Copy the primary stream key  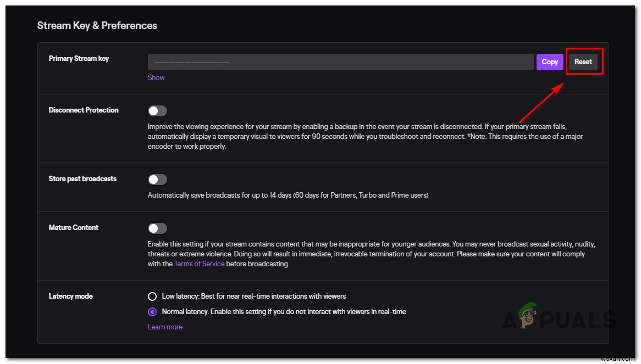(549, 61)
